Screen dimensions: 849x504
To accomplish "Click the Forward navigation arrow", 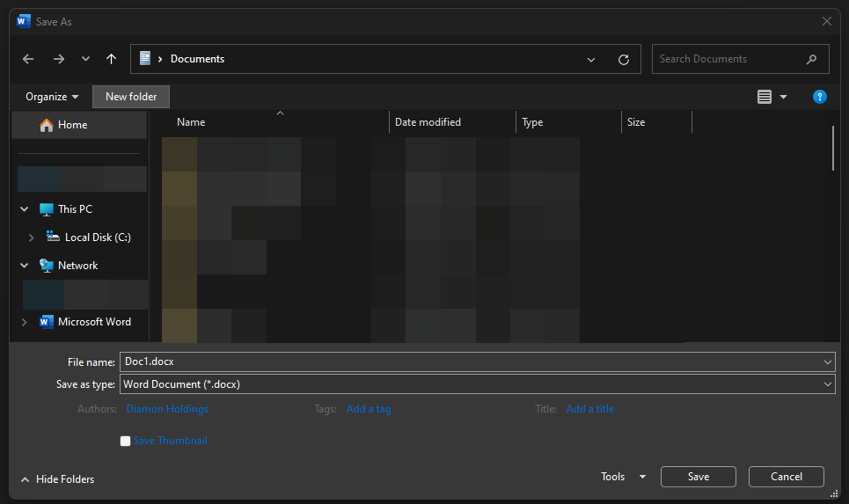I will point(59,59).
